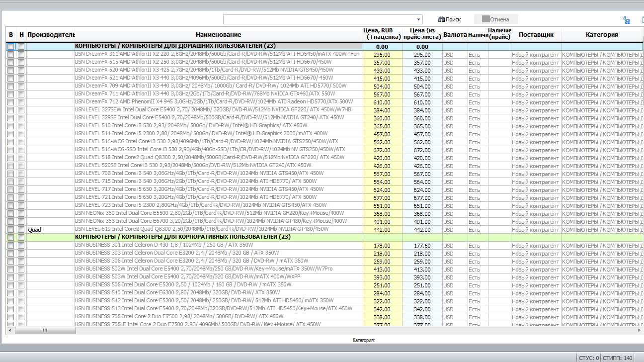Tick the В checkbox for USN DreamFX 311 row

click(x=10, y=55)
